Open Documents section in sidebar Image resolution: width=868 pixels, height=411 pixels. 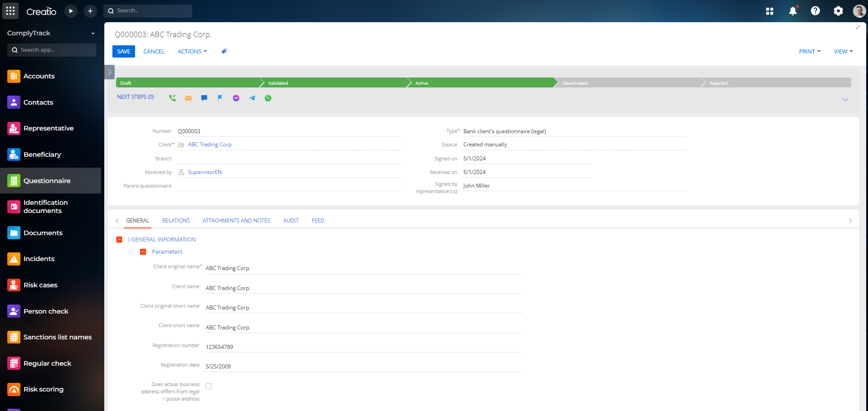point(51,233)
